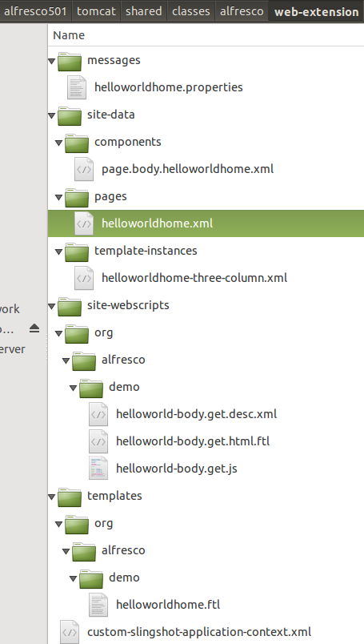
Task: Select the helloworldhome-three-column.xml file icon
Action: click(x=84, y=278)
